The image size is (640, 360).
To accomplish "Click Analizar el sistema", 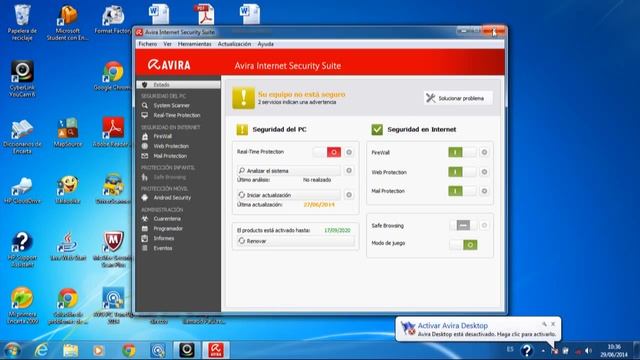I will coord(289,171).
